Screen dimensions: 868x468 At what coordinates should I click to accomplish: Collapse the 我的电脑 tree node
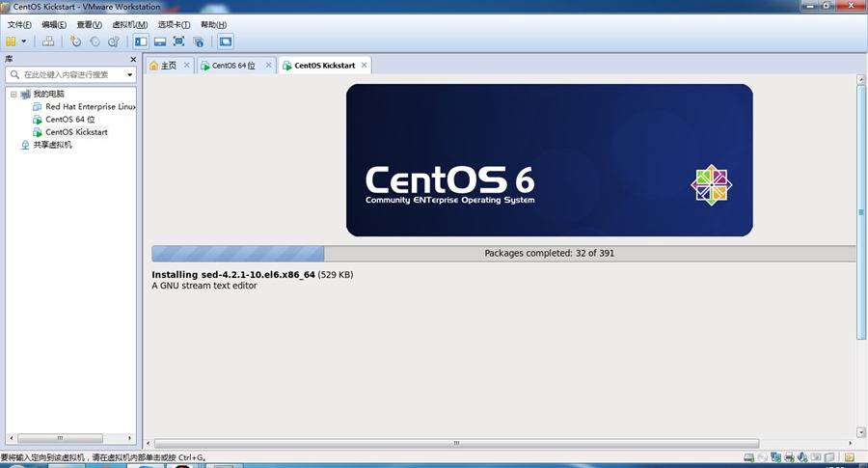pyautogui.click(x=13, y=95)
